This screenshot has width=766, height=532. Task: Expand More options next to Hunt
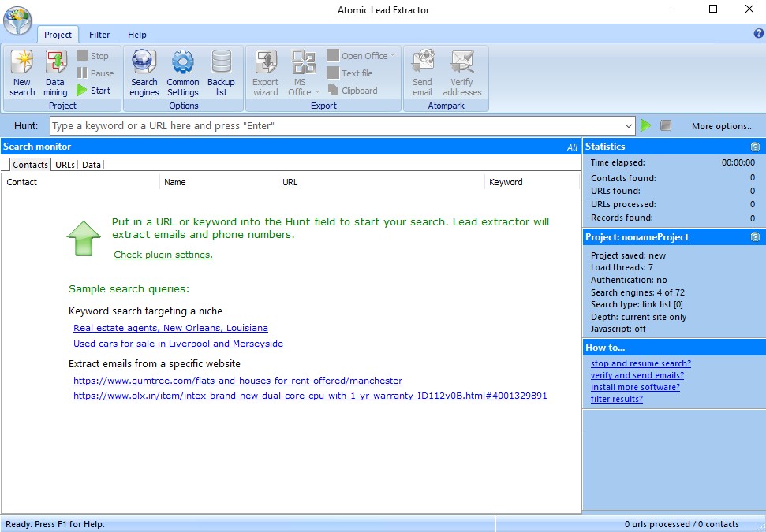tap(721, 126)
